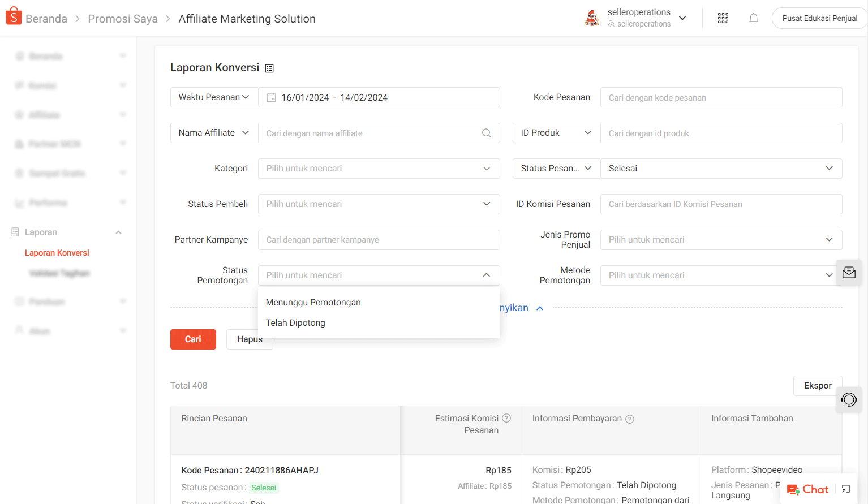The image size is (868, 504).
Task: Click the Cari search button
Action: (193, 339)
